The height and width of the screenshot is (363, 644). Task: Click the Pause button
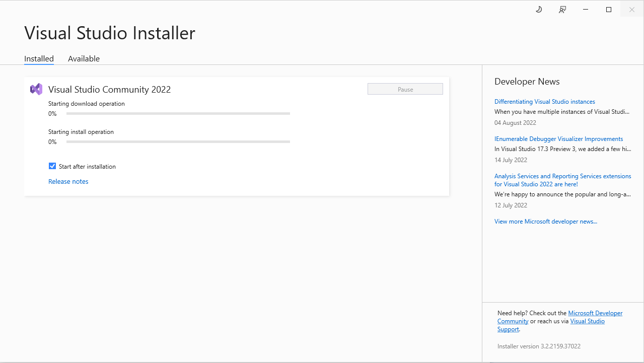click(405, 89)
